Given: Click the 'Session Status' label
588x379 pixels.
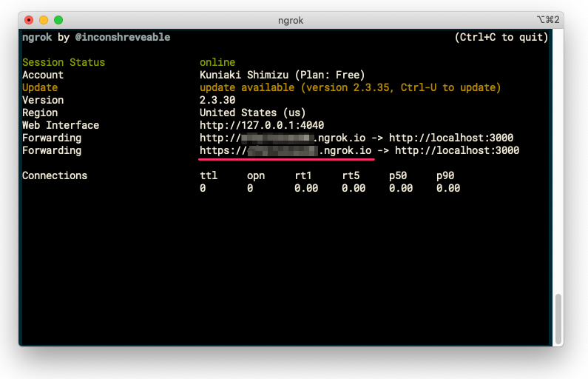Looking at the screenshot, I should pos(64,62).
